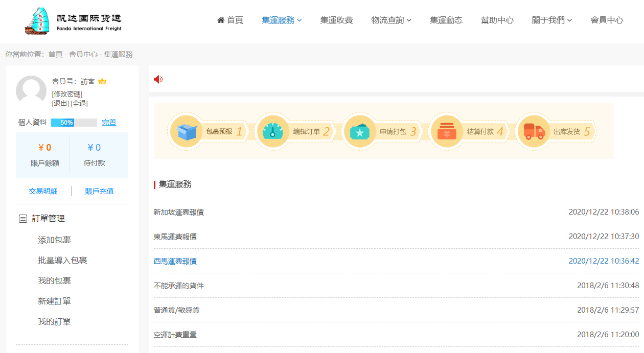This screenshot has width=644, height=353.
Task: Click the gray user avatar picture
Action: tap(31, 91)
